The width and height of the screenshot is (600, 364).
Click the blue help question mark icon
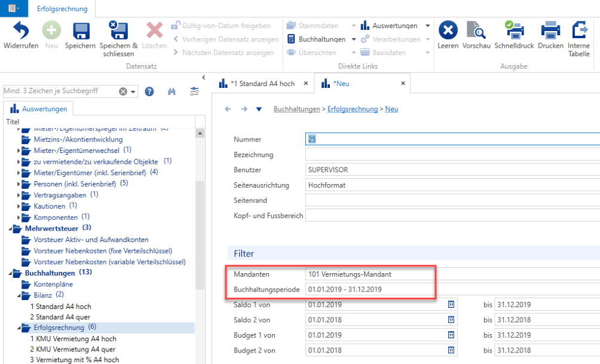tap(149, 91)
